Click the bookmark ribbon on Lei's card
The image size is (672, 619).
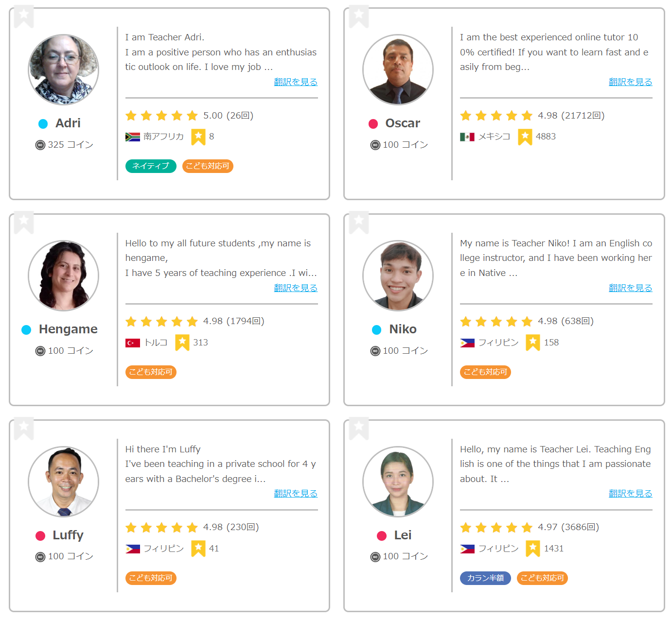pos(359,428)
